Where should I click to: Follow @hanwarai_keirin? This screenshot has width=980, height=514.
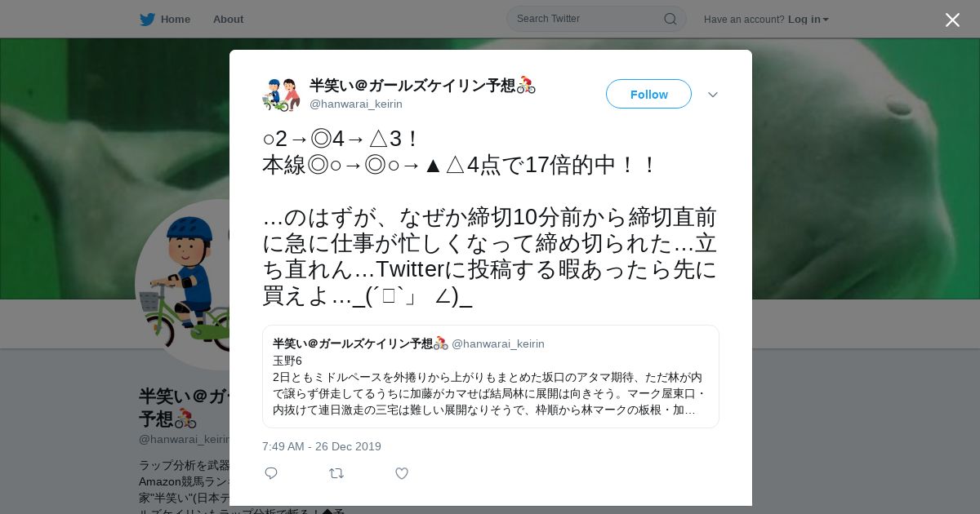[648, 94]
